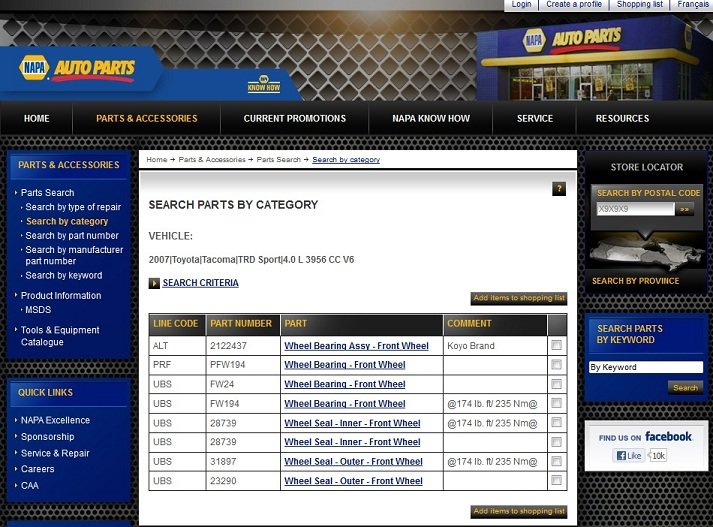Open the SERVICE menu
The height and width of the screenshot is (527, 713).
click(535, 119)
